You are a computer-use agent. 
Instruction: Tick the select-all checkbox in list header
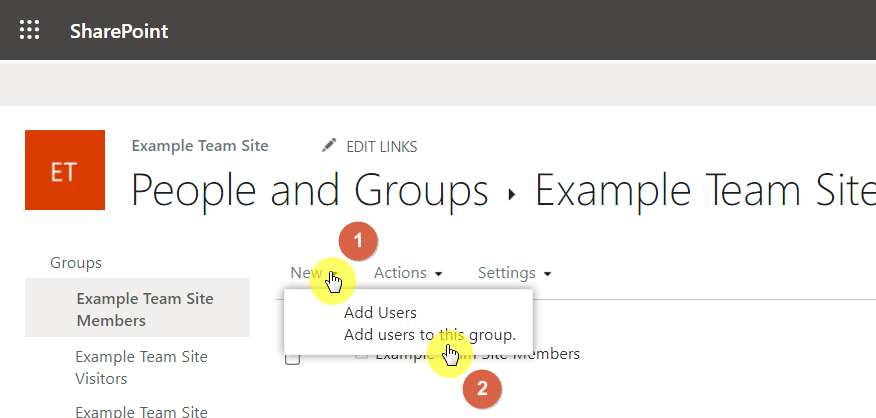pos(292,358)
